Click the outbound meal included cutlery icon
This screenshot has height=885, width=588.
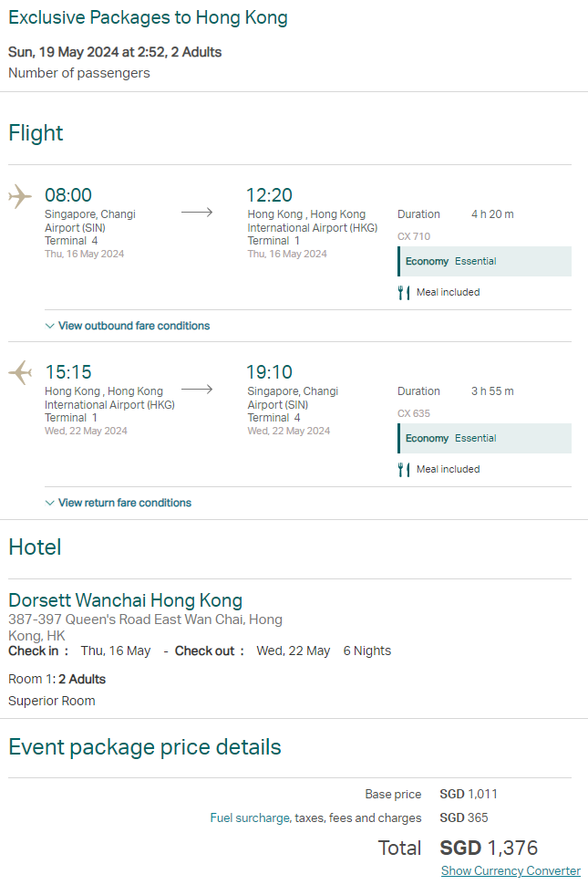pos(404,292)
